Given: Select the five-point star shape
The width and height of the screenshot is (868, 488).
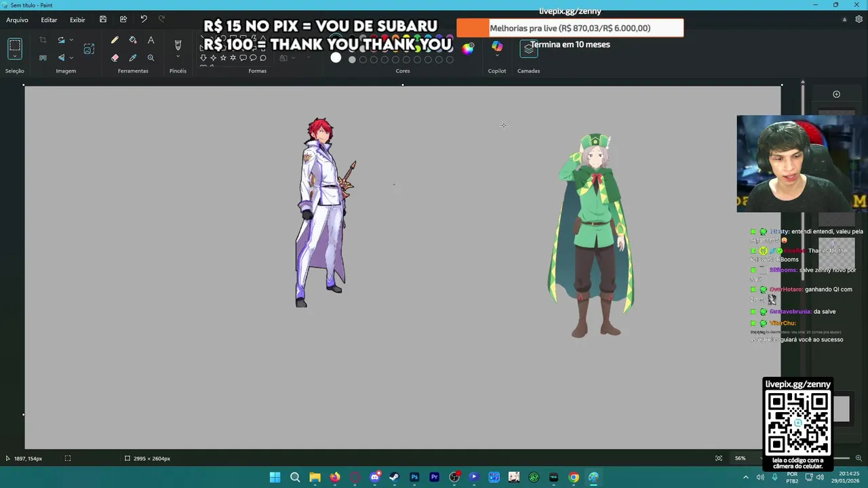Looking at the screenshot, I should pyautogui.click(x=223, y=58).
